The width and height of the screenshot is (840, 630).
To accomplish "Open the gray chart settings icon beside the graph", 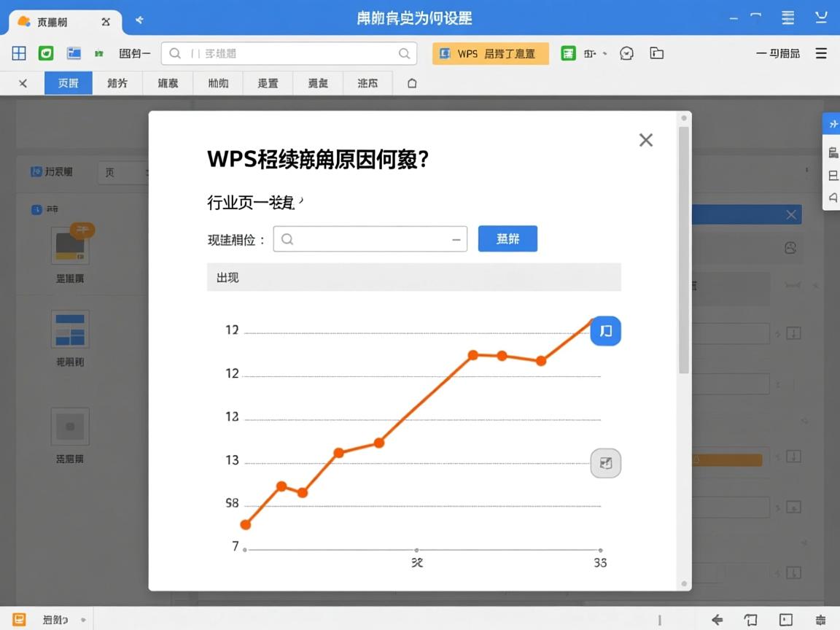I will 606,463.
